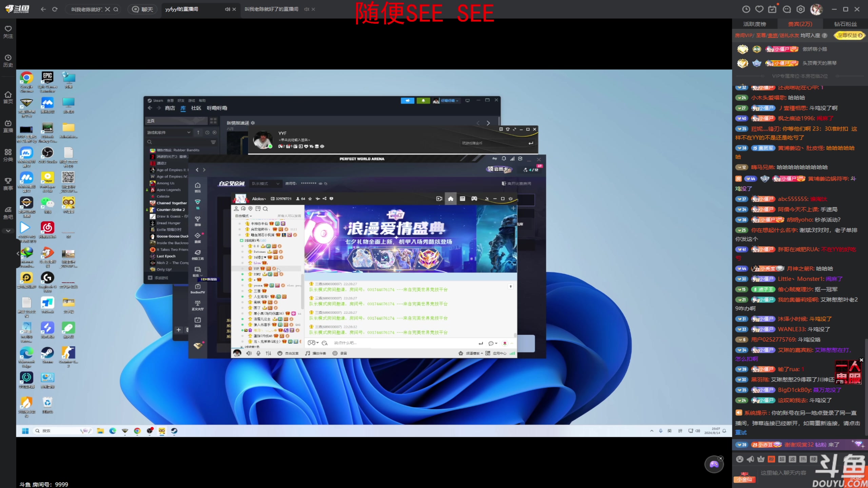Viewport: 868px width, 488px height.
Task: Click the 贵族 link in the VIP notice
Action: click(x=773, y=36)
